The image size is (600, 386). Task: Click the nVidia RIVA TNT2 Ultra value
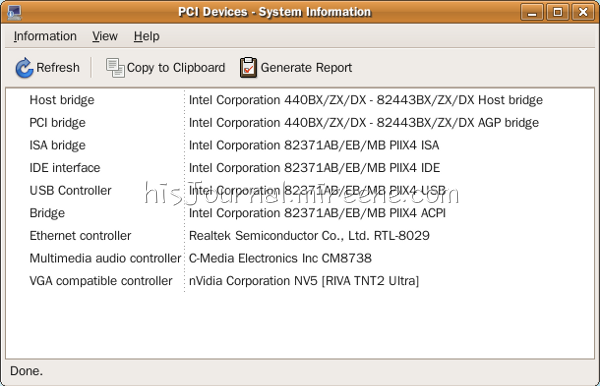click(x=304, y=280)
